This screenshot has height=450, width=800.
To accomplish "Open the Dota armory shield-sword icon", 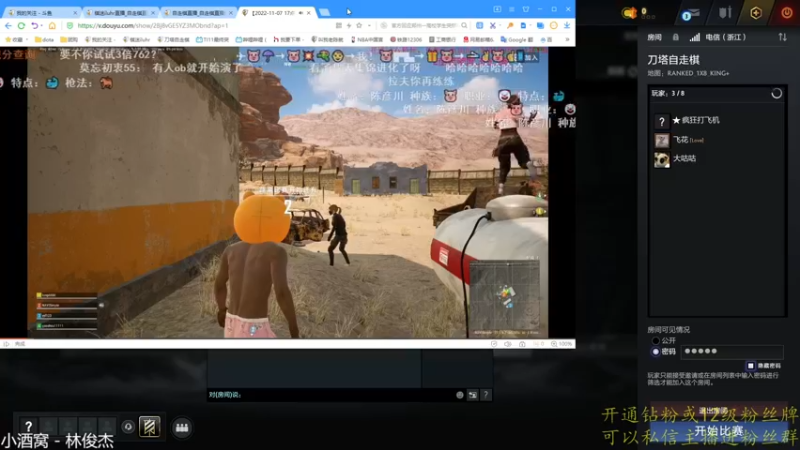I will 725,12.
